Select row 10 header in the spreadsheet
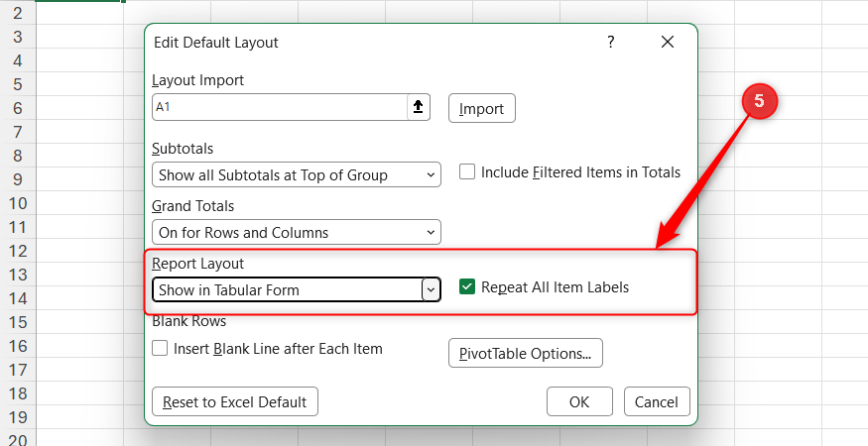Screen dimensions: 868x446 click(18, 203)
